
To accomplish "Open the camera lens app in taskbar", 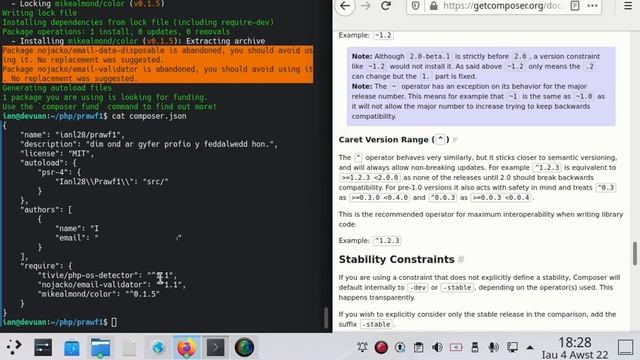I will (244, 347).
